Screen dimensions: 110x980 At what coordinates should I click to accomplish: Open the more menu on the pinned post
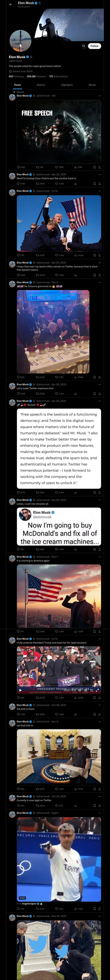tap(100, 96)
